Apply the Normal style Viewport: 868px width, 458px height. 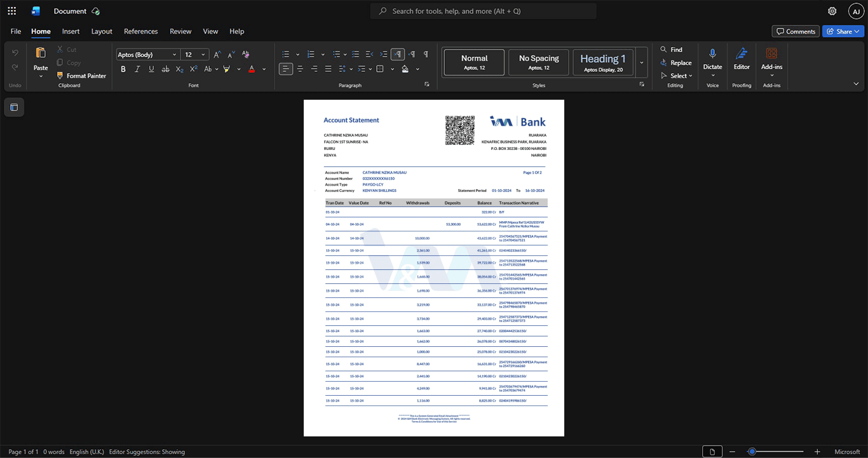pyautogui.click(x=474, y=62)
